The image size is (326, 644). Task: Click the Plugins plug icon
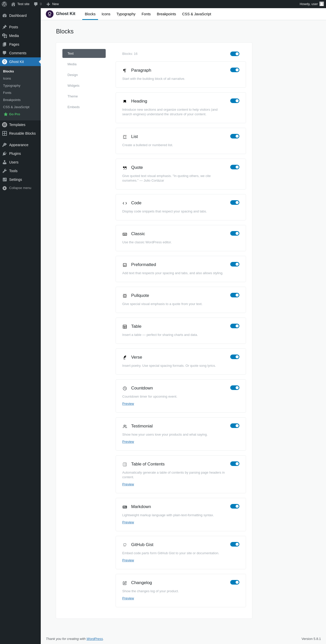click(x=5, y=154)
